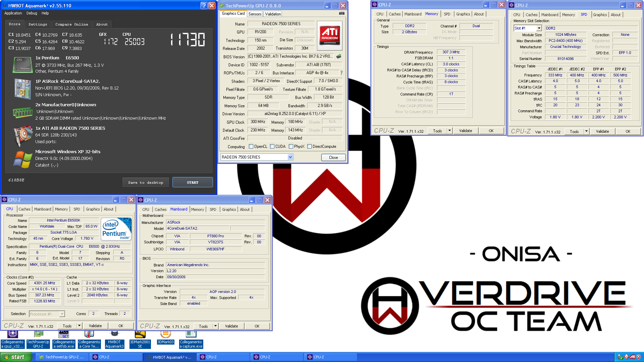Open Caches tab in CPU-Z CPU window
The height and width of the screenshot is (362, 644).
[x=24, y=209]
